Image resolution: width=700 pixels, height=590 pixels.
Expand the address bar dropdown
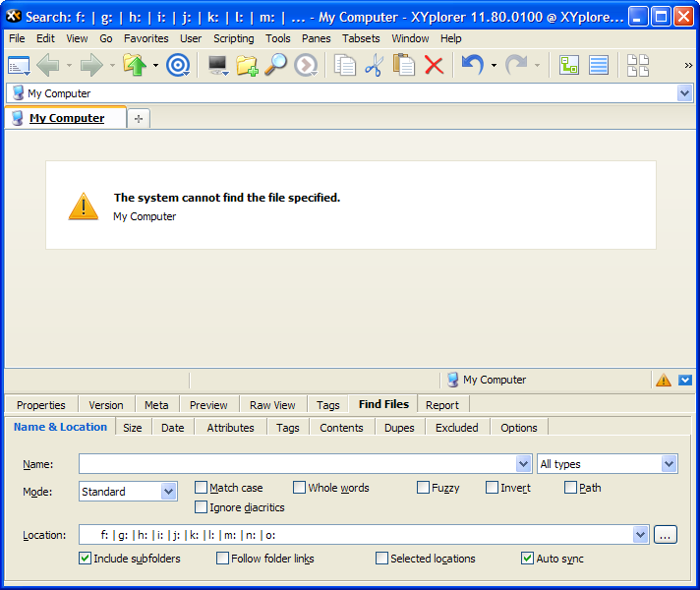point(684,93)
